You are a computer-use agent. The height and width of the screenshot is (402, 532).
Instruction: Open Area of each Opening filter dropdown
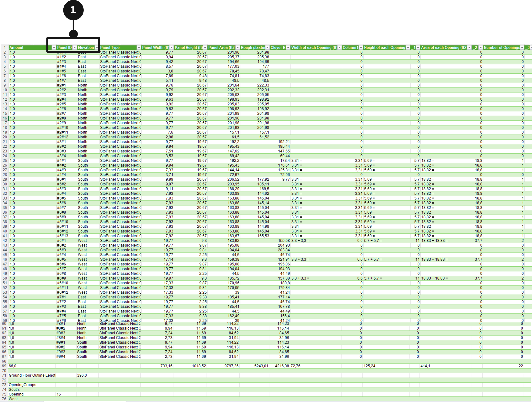tap(470, 48)
